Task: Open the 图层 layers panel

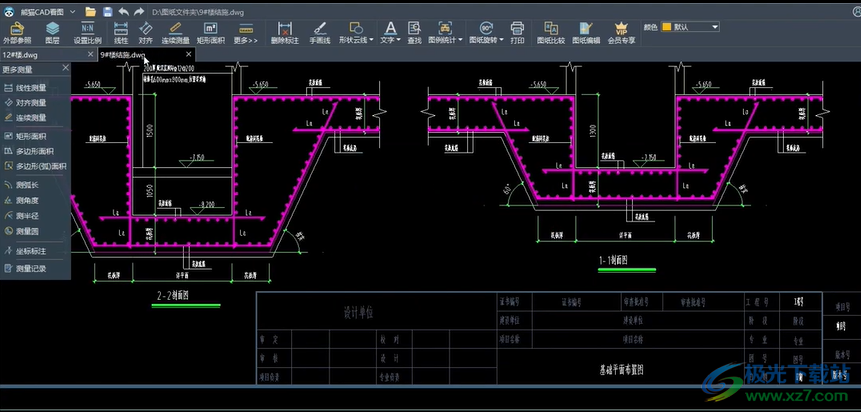Action: [52, 32]
